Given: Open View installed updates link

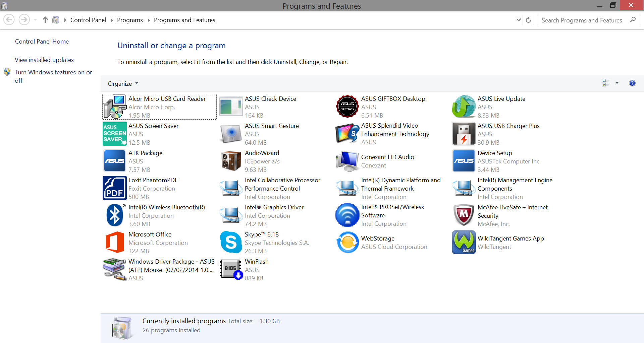Looking at the screenshot, I should [44, 60].
